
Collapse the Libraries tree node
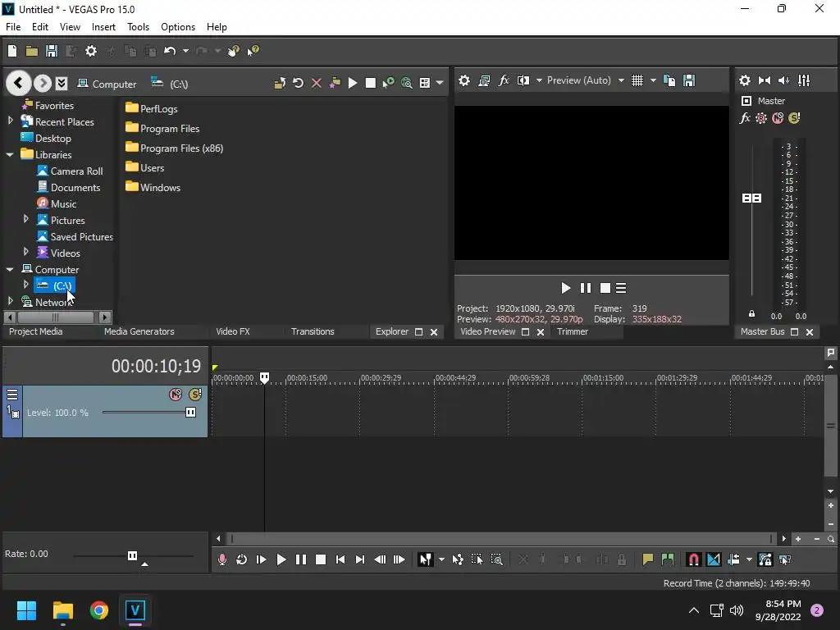click(x=10, y=154)
